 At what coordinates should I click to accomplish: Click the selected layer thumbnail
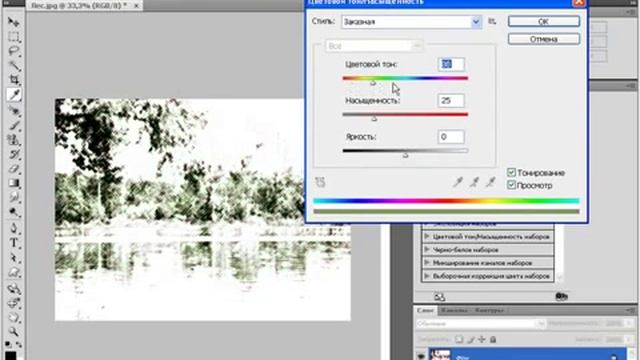[x=440, y=355]
